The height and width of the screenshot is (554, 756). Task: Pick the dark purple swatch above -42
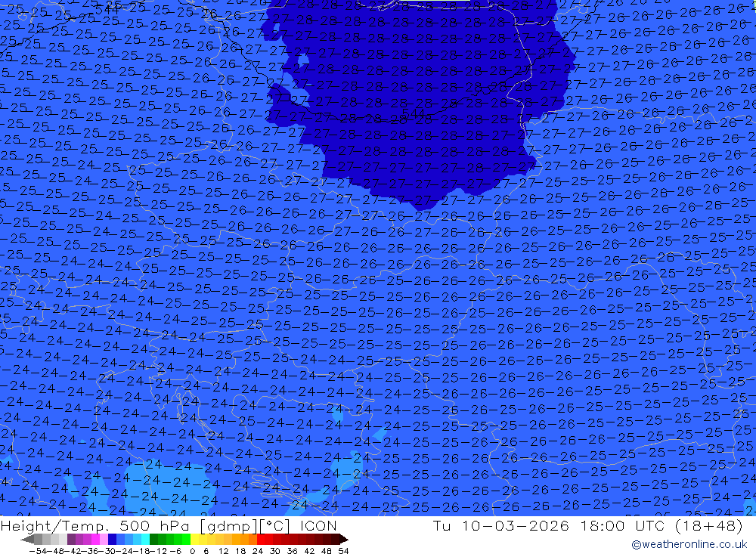coord(71,540)
